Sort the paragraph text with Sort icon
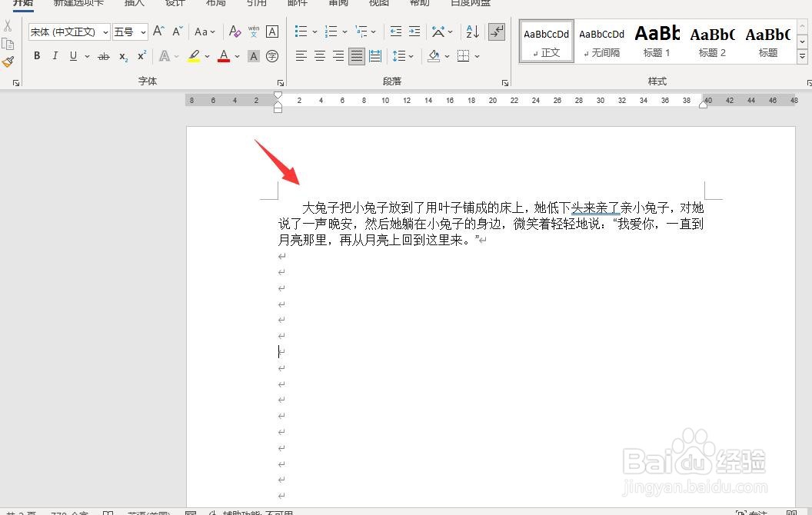812x515 pixels. (x=471, y=32)
